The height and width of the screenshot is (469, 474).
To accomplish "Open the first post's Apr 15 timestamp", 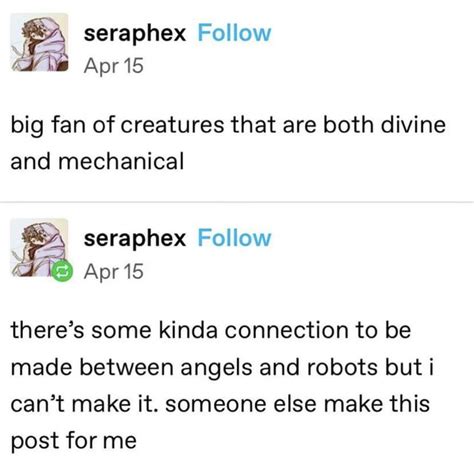I will point(114,66).
